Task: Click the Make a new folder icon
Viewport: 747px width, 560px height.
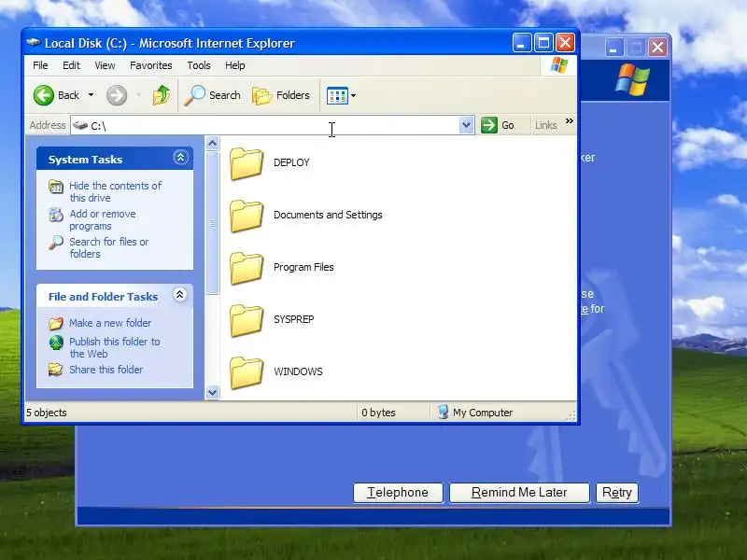Action: [56, 323]
